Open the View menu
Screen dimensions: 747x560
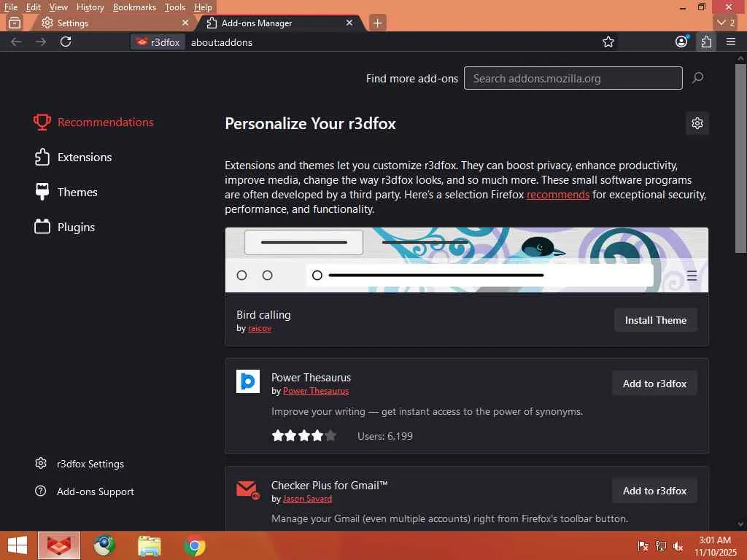(x=58, y=7)
